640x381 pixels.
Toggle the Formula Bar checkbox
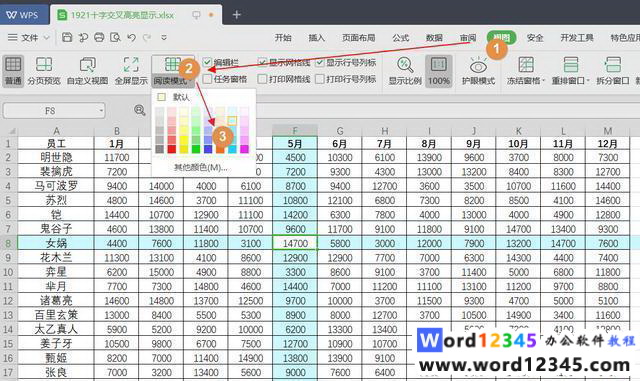point(207,62)
